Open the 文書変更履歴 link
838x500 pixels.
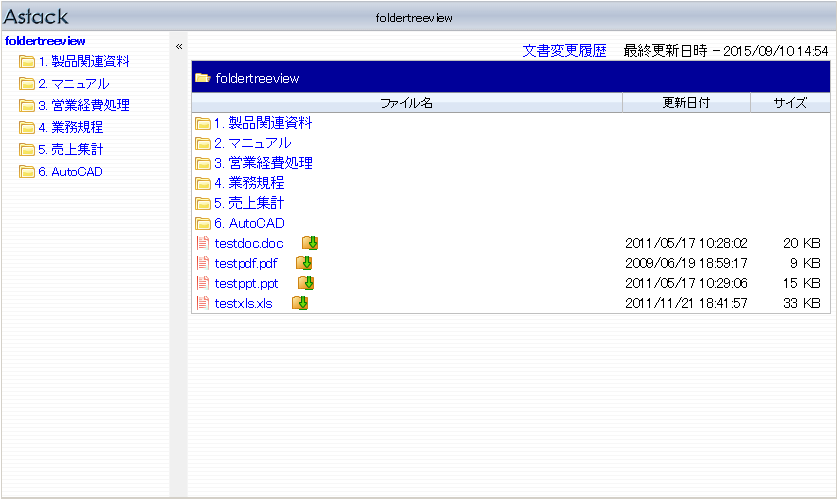click(x=564, y=51)
